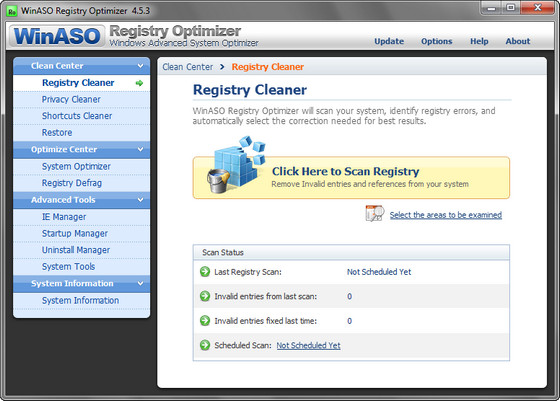560x401 pixels.
Task: Click green arrow icon beside Invalid entries fixed last time
Action: click(205, 321)
